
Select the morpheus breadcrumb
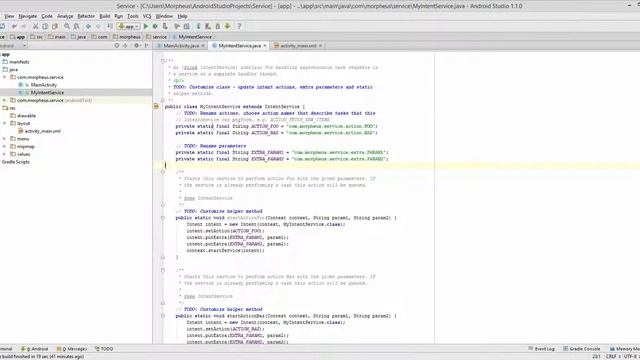coord(127,37)
